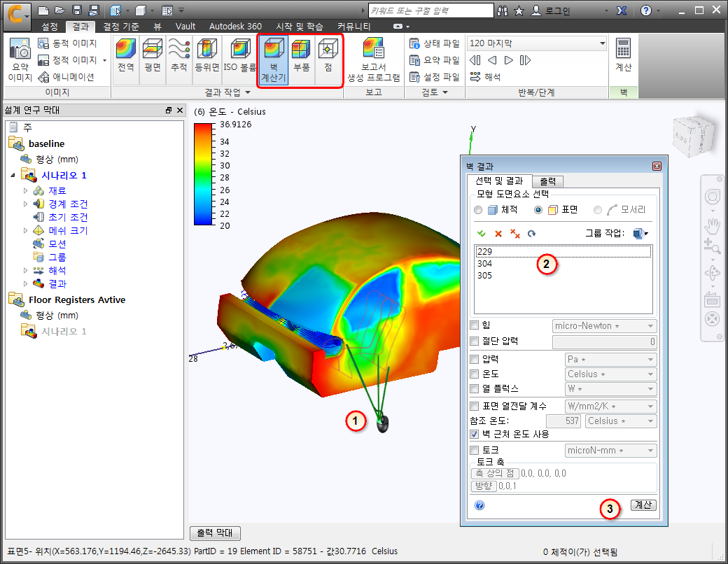Expand the 재료 materials tree node
Image resolution: width=728 pixels, height=564 pixels.
click(x=25, y=191)
